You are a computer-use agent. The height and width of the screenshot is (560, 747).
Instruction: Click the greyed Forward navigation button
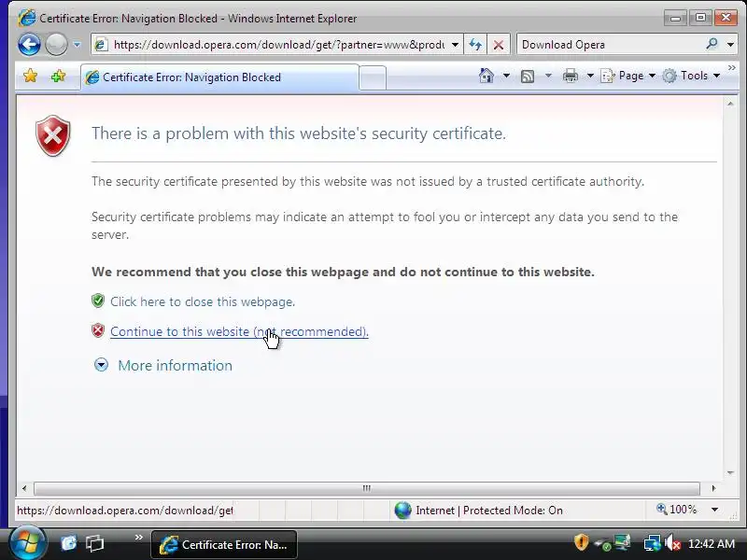tap(56, 45)
